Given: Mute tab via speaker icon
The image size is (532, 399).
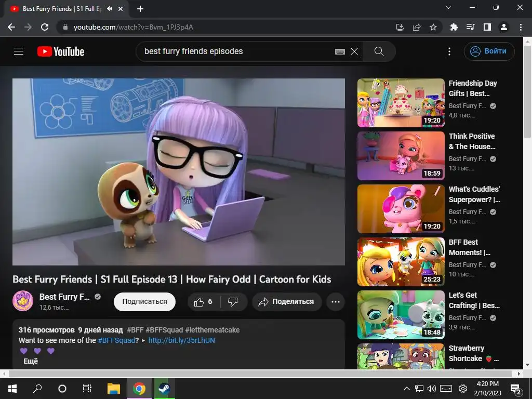Looking at the screenshot, I should [x=109, y=9].
